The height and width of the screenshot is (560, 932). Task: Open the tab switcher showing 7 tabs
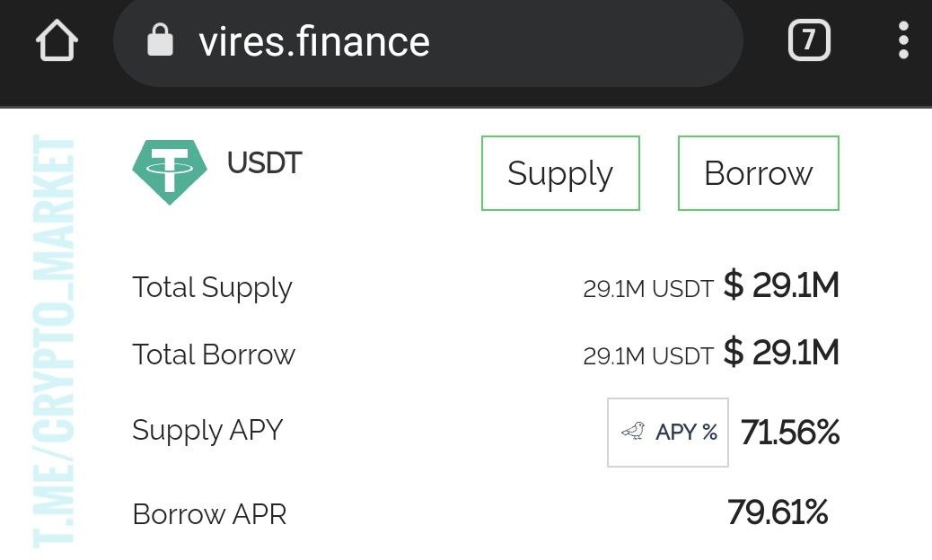click(808, 41)
